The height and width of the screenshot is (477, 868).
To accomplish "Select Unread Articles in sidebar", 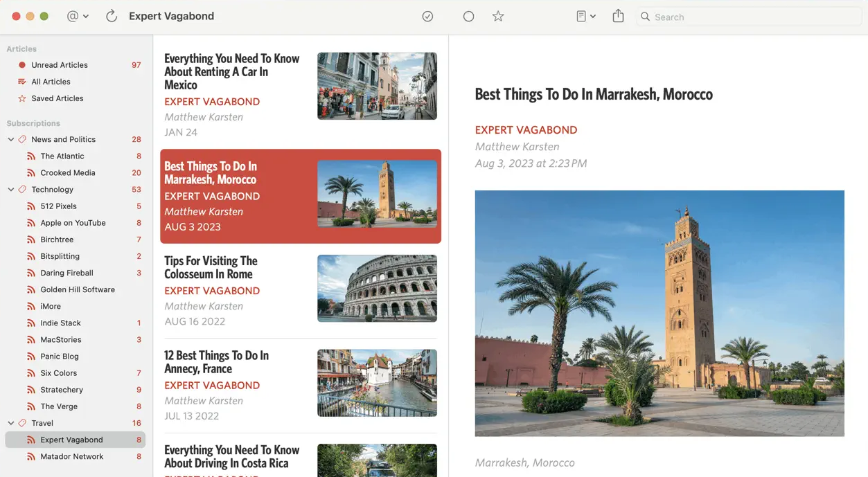I will 60,65.
